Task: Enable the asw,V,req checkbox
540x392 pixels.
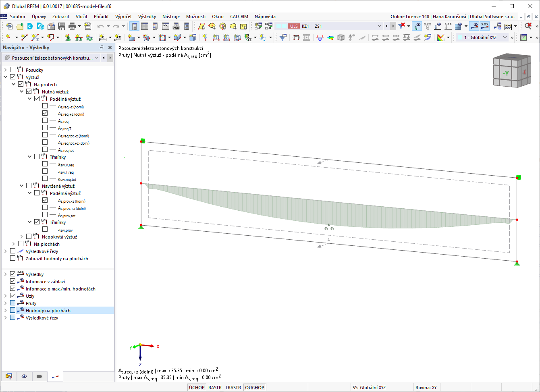Action: click(45, 164)
